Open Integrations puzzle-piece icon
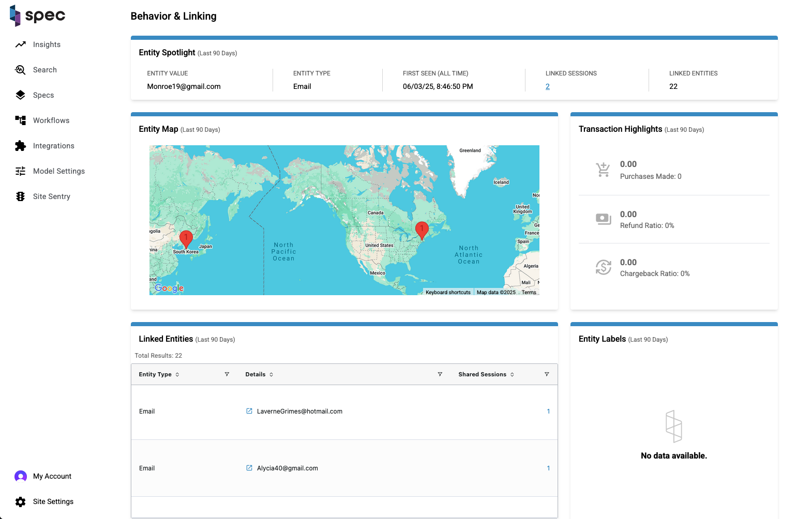 click(21, 146)
